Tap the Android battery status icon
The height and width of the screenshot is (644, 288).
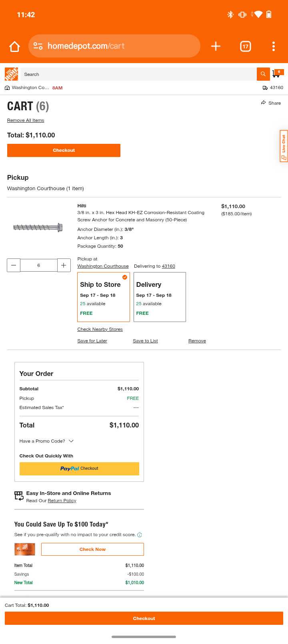pyautogui.click(x=269, y=14)
